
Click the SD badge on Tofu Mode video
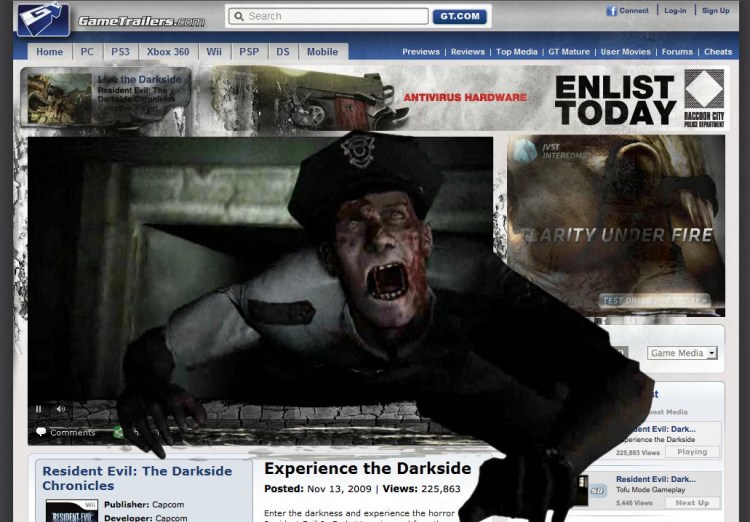click(x=597, y=491)
